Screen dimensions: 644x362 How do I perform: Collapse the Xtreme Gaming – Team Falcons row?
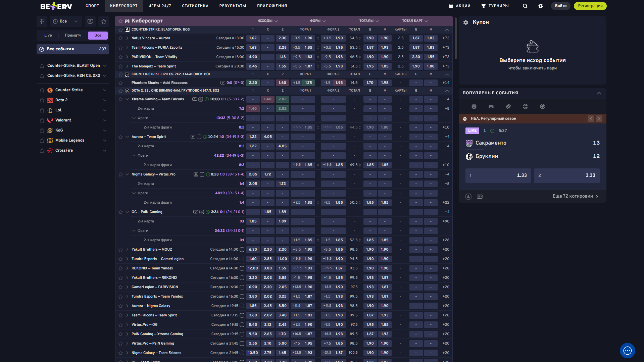click(x=127, y=99)
